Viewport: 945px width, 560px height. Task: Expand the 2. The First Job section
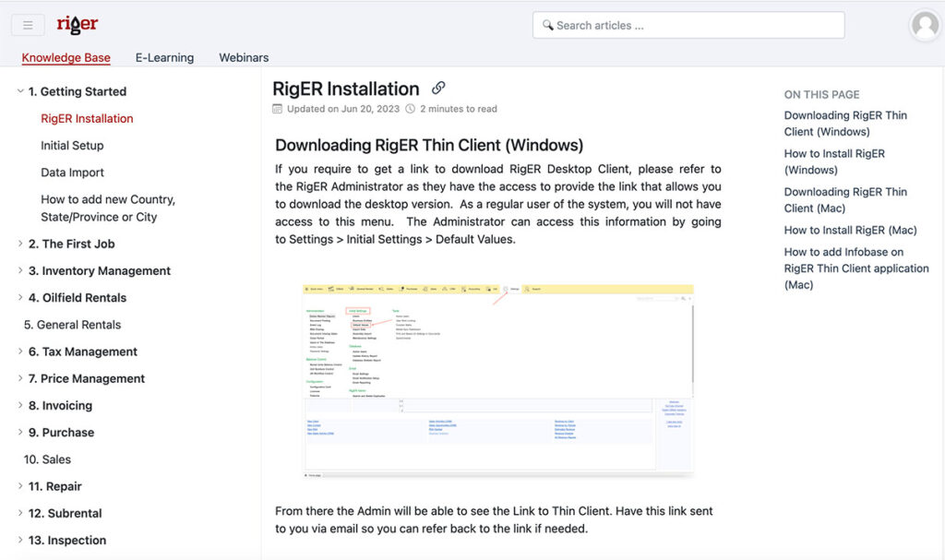tap(20, 244)
